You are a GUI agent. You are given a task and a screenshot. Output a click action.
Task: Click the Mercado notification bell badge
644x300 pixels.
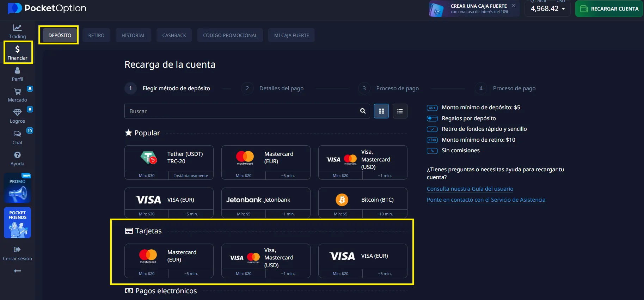(30, 88)
